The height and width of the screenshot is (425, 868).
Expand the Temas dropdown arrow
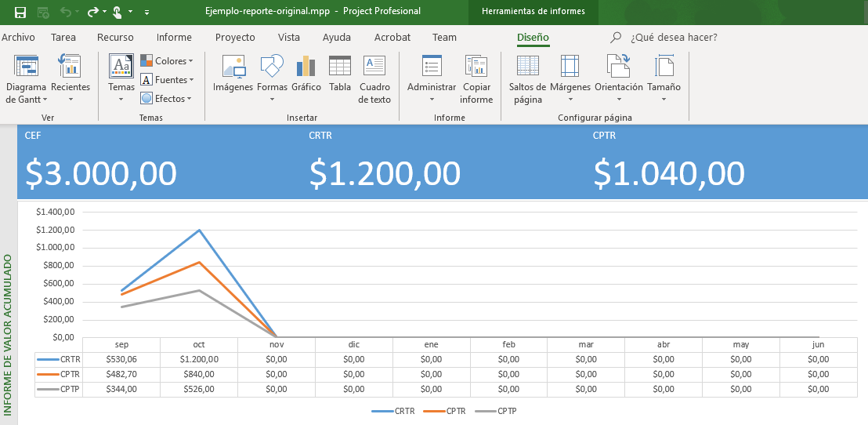121,100
